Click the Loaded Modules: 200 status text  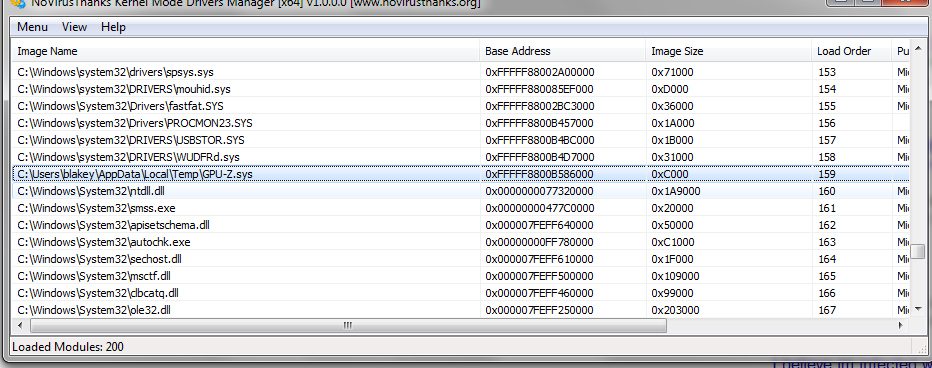click(68, 347)
